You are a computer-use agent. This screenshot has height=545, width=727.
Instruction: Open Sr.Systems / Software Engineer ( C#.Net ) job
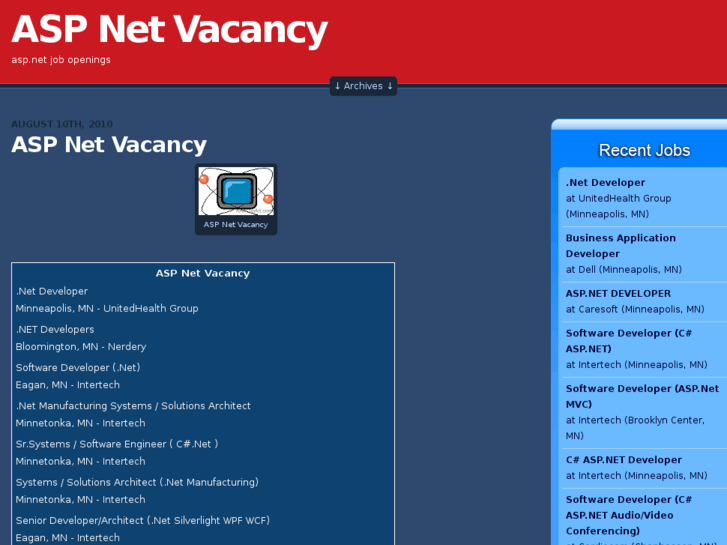point(117,444)
